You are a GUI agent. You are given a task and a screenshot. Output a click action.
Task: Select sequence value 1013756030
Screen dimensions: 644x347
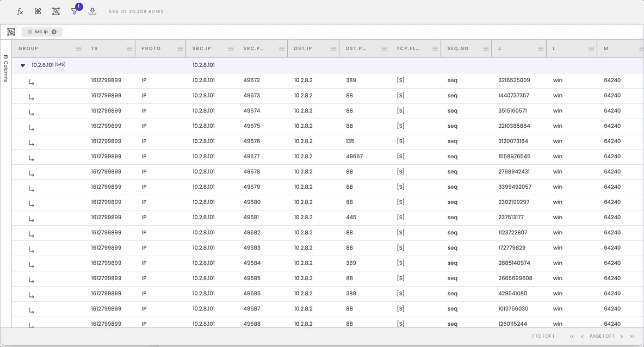tap(513, 308)
